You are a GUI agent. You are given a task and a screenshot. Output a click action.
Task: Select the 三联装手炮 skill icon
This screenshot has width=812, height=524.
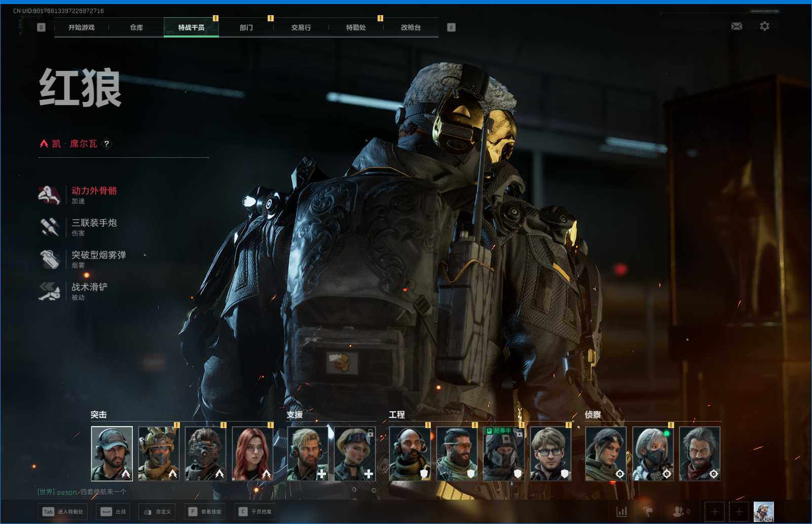pyautogui.click(x=49, y=227)
